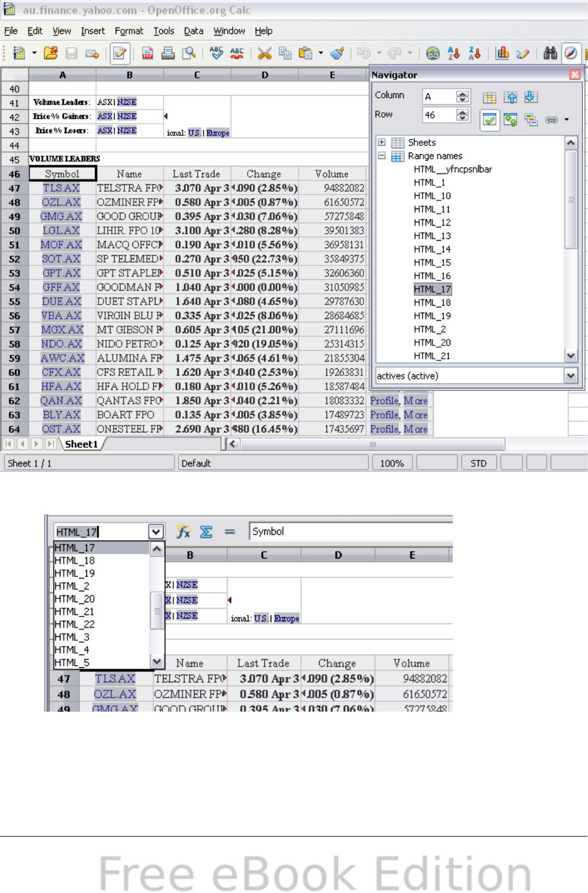Click the Print file icon

(x=168, y=53)
